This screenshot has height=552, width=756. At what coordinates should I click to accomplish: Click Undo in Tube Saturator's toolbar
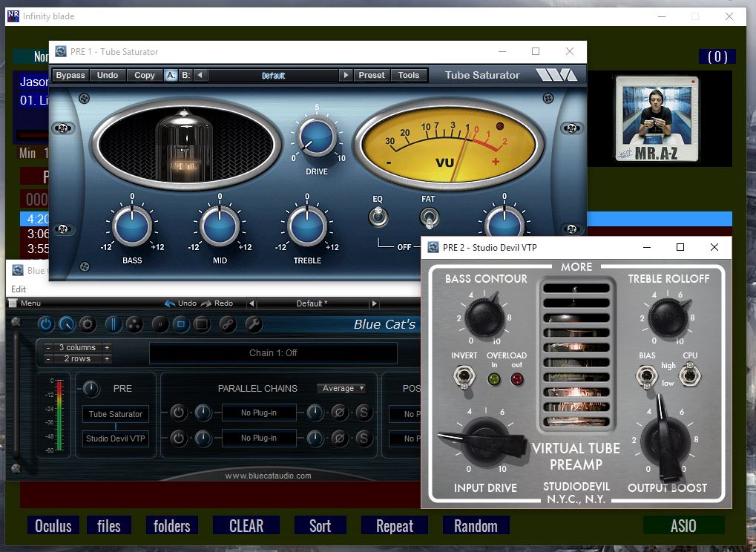[x=108, y=75]
